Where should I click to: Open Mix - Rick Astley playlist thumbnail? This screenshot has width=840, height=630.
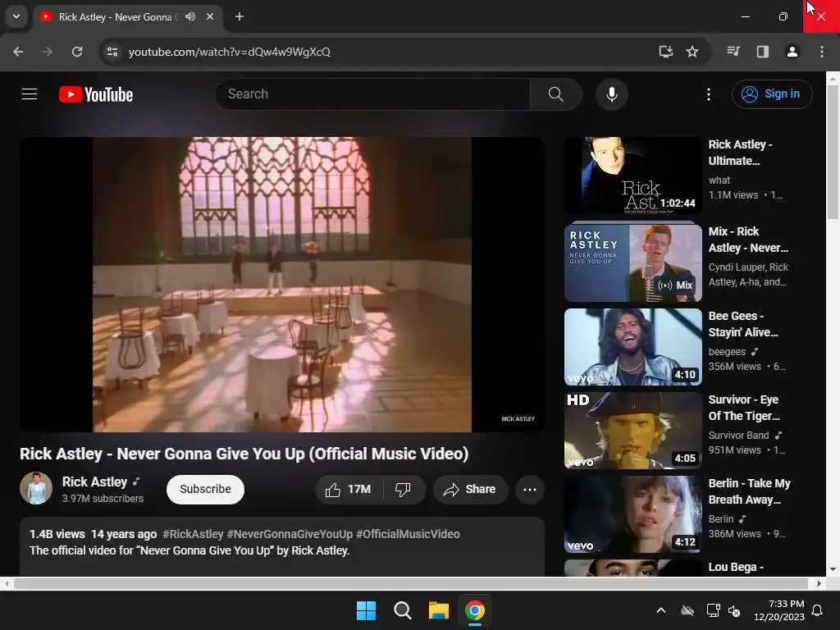632,263
